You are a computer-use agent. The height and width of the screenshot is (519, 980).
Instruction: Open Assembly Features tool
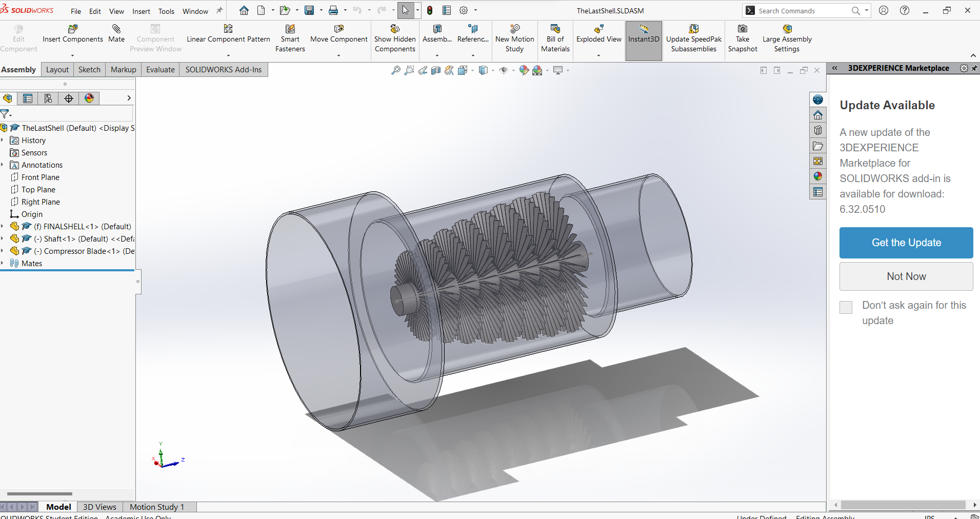tap(437, 33)
